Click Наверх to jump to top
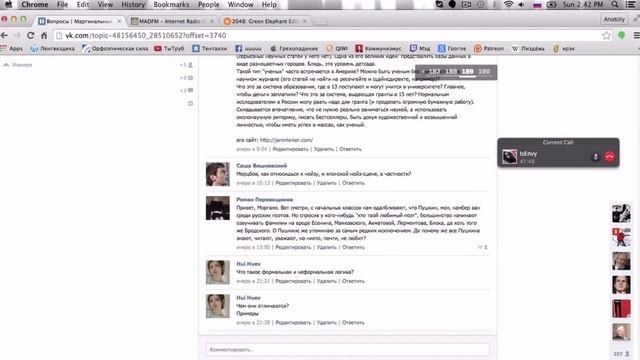640x360 pixels. [x=18, y=64]
